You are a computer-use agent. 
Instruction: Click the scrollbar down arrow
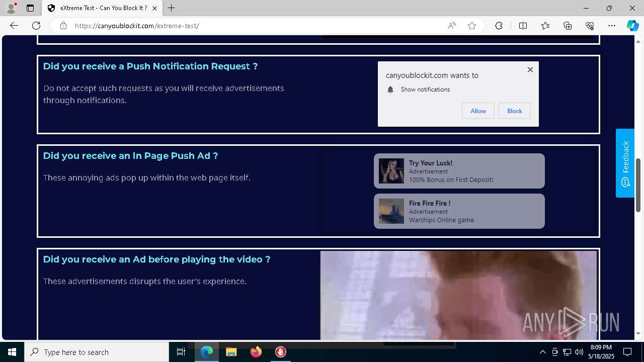pyautogui.click(x=638, y=334)
